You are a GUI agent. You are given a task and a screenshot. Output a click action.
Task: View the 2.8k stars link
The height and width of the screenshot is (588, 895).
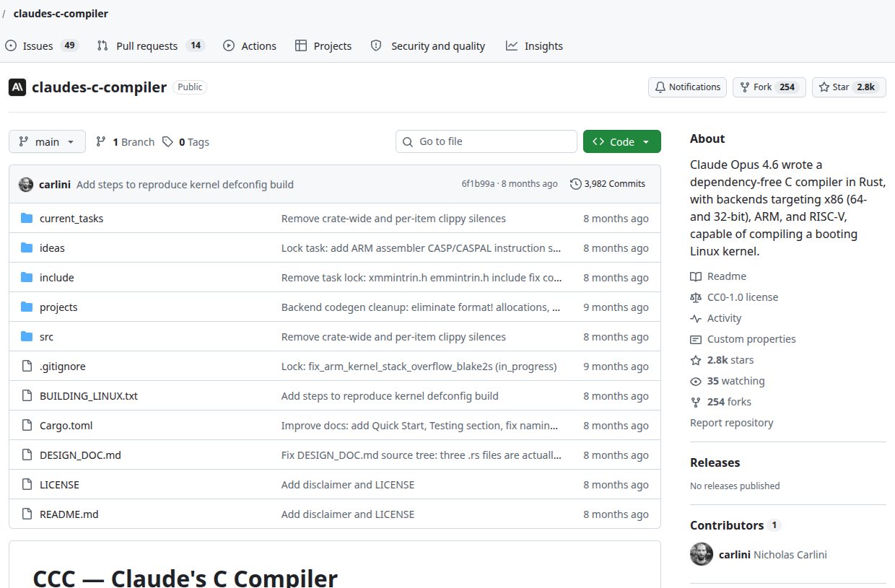(722, 360)
